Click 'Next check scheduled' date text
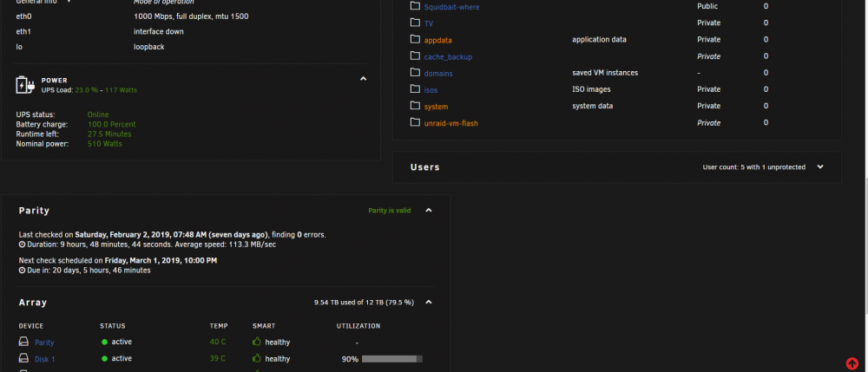 coord(118,260)
